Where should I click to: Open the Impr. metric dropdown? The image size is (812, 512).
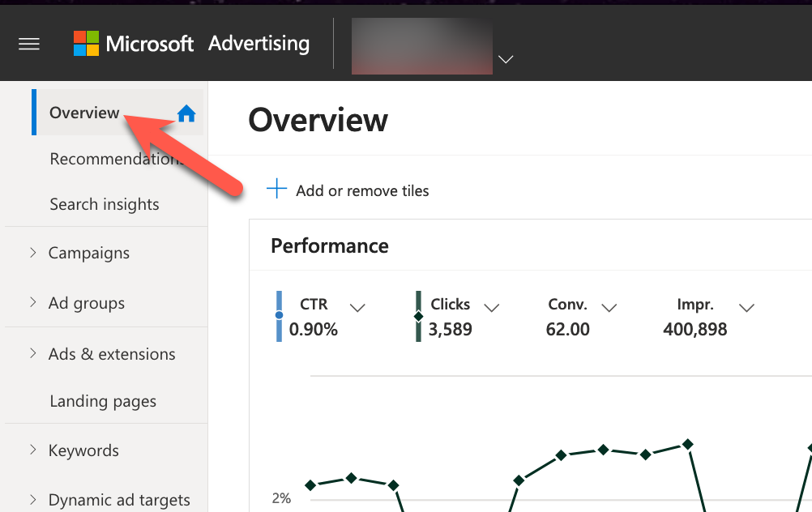(746, 308)
